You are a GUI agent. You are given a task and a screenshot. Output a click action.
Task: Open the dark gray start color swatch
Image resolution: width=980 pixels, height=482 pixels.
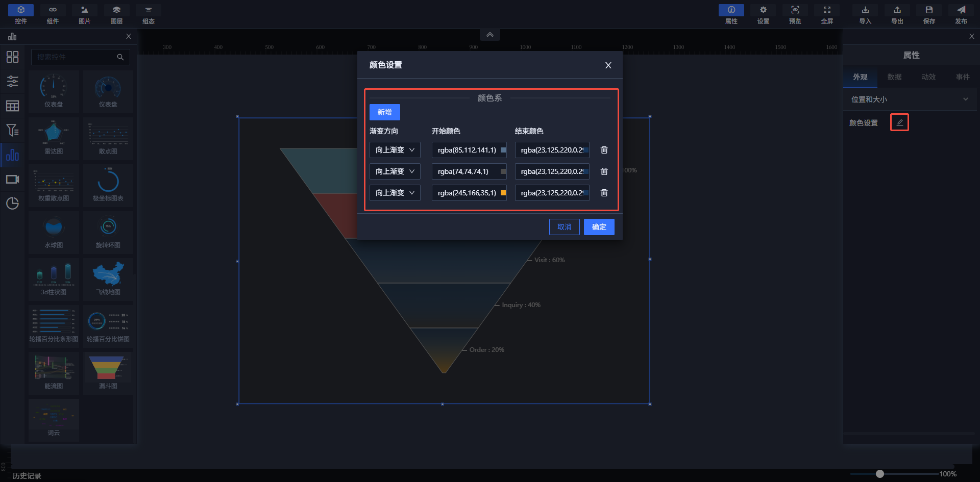pos(503,171)
